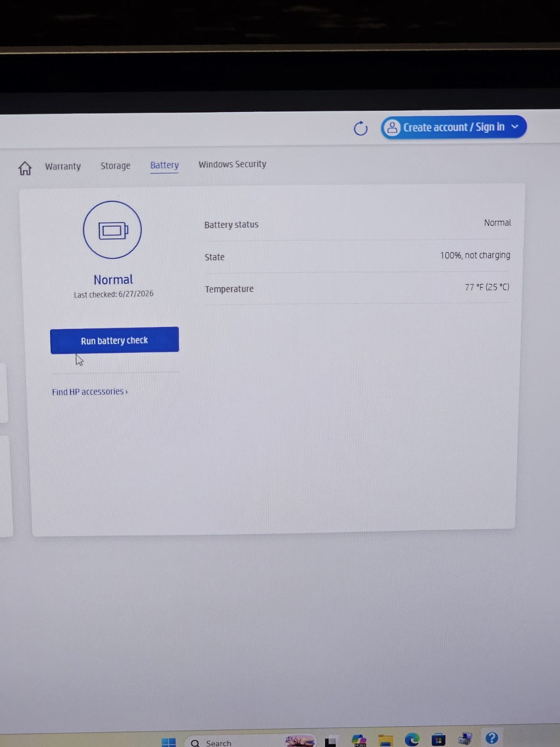This screenshot has width=560, height=747.
Task: Click the account avatar icon
Action: point(392,127)
